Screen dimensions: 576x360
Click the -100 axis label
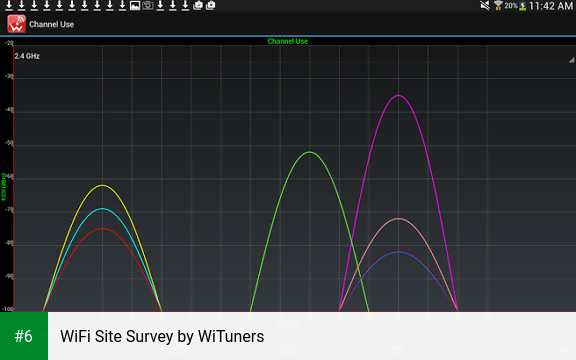point(7,309)
